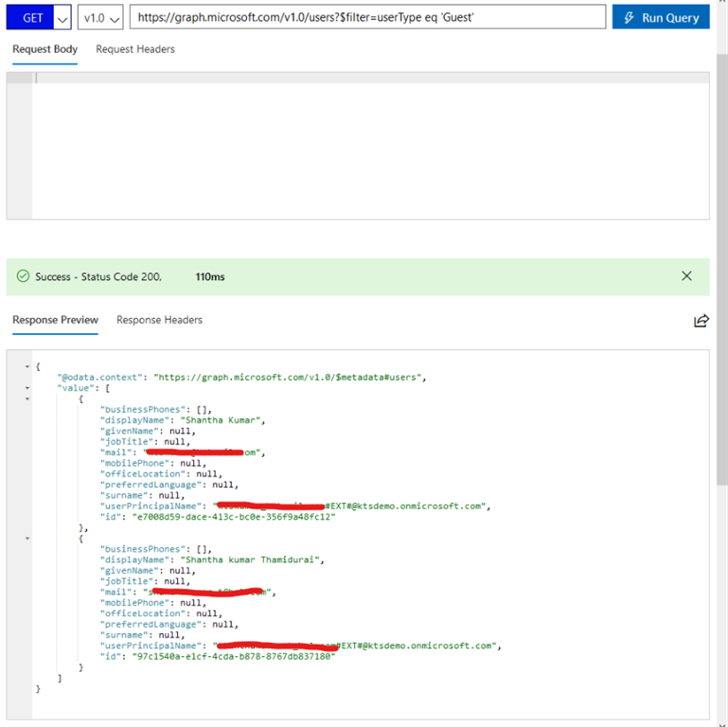The width and height of the screenshot is (728, 727).
Task: Click the Graph query URL field
Action: click(x=367, y=17)
